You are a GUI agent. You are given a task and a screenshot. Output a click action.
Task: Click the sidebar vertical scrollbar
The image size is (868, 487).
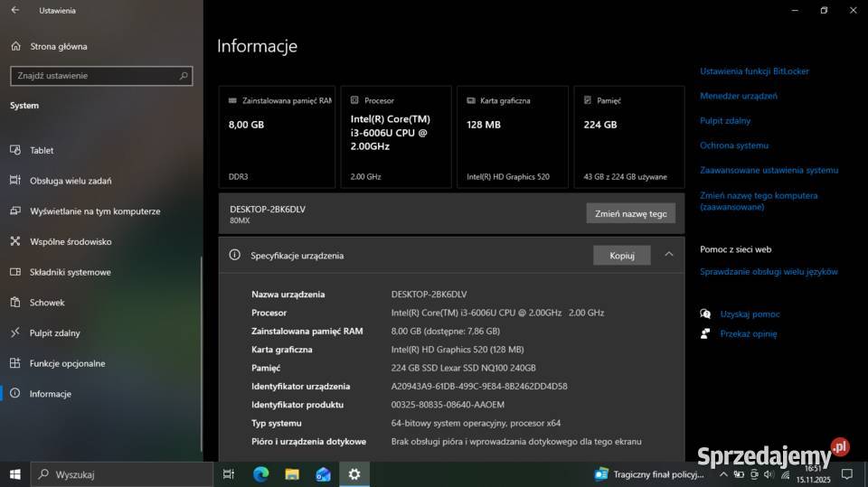(201, 354)
